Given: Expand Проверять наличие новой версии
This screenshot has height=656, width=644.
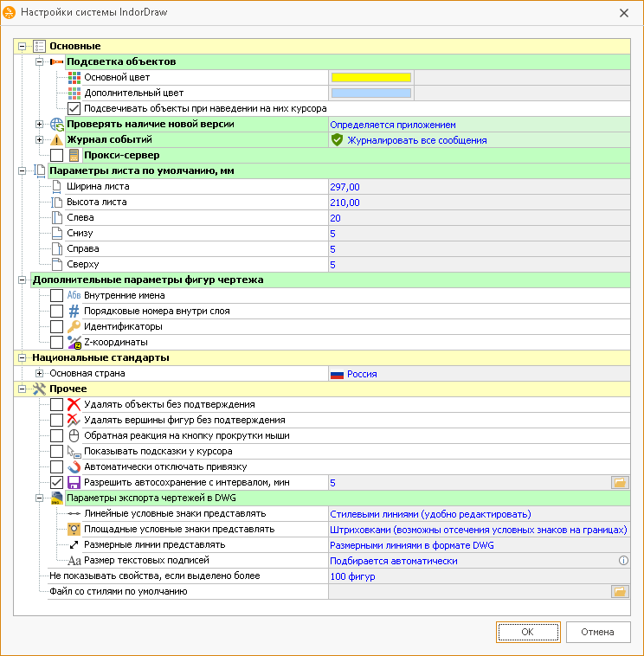Looking at the screenshot, I should (x=39, y=125).
